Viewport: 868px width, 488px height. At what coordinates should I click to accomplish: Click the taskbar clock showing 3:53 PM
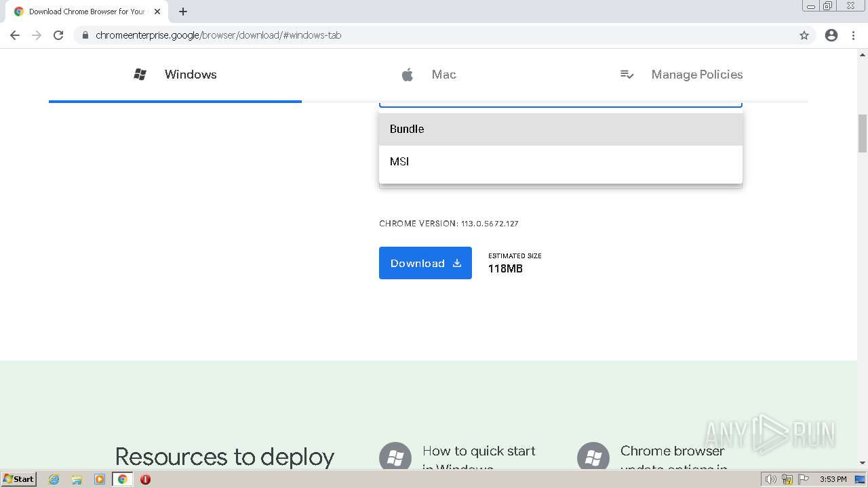tap(833, 479)
